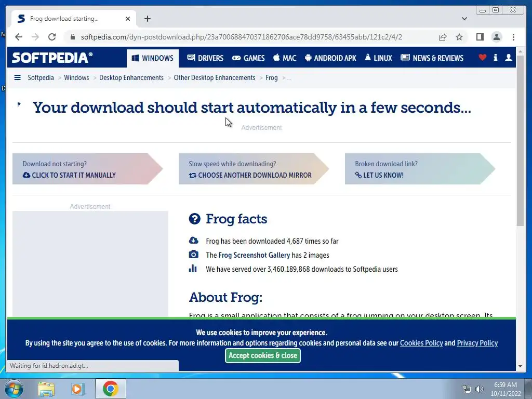Click the question mark icon by Frog facts
Viewport: 532px width, 399px height.
point(194,219)
